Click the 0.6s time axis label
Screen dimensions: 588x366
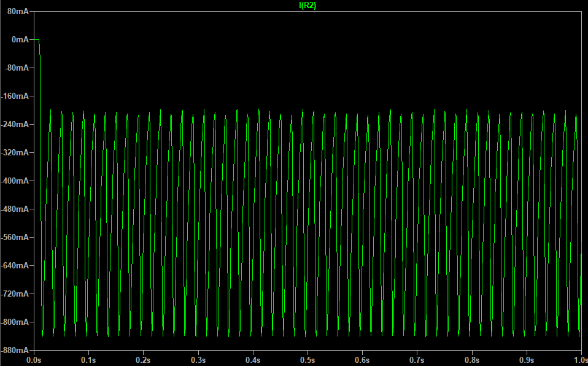click(362, 360)
